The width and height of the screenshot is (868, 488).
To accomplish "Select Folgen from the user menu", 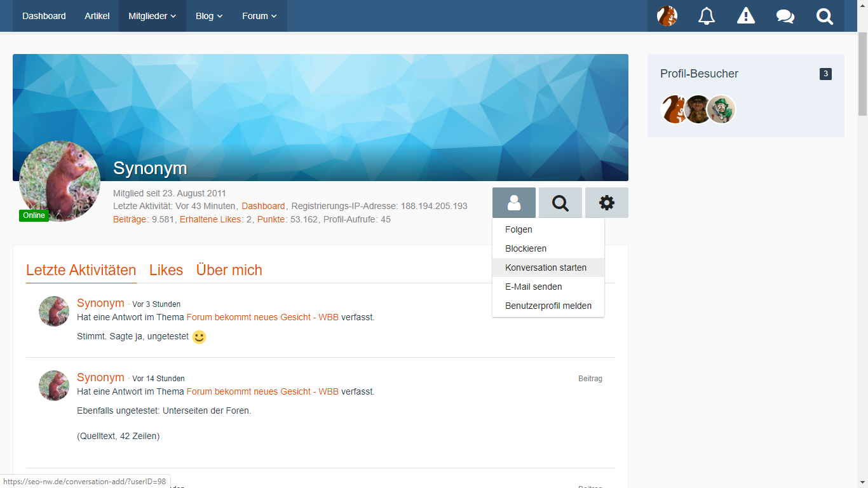I will click(x=519, y=229).
